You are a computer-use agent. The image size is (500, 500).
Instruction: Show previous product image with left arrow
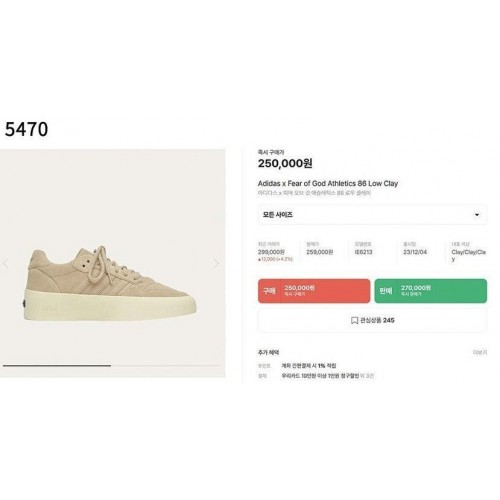5,264
